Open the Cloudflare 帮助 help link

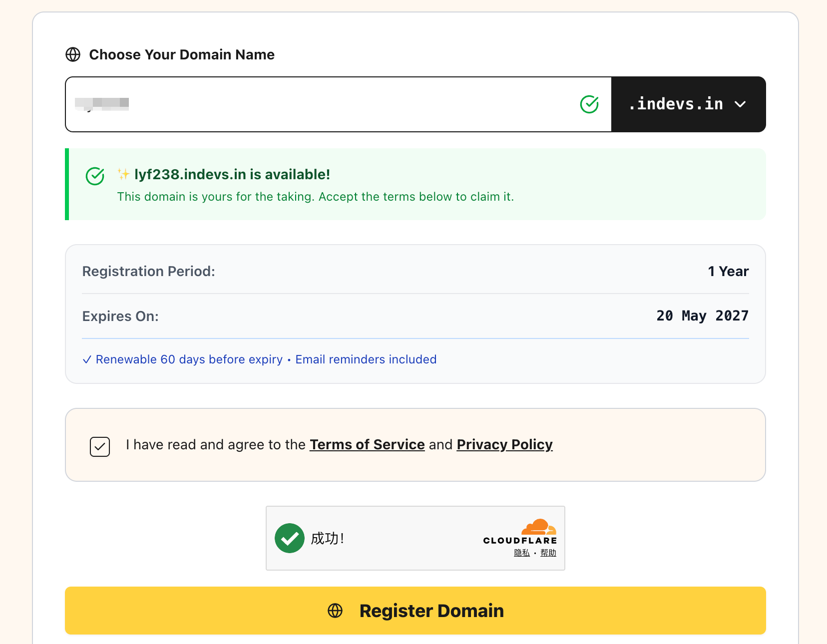(x=548, y=553)
